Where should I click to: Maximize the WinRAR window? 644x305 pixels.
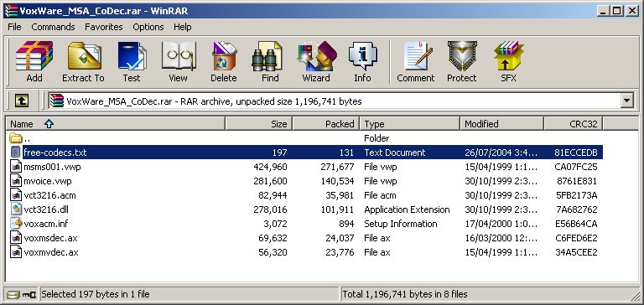[617, 11]
